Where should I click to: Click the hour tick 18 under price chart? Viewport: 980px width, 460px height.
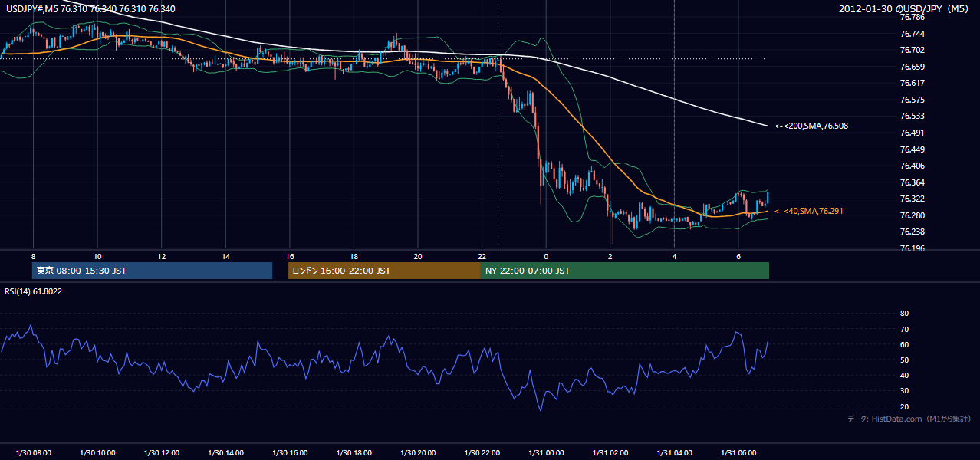point(354,256)
